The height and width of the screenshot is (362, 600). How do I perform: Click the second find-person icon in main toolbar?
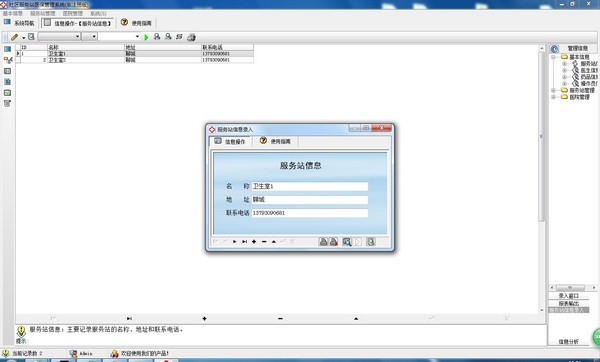pyautogui.click(x=168, y=37)
